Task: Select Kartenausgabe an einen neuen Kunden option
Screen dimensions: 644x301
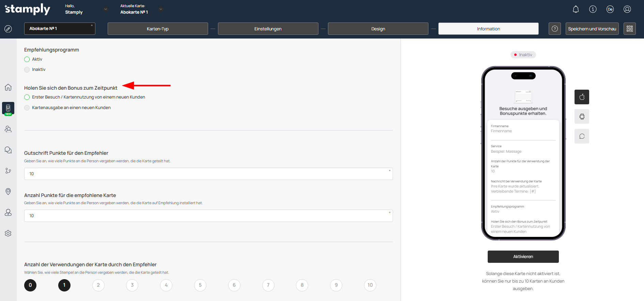Action: tap(27, 108)
